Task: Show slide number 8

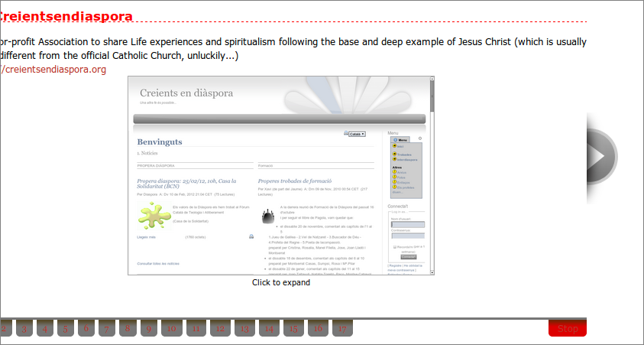Action: coord(128,329)
